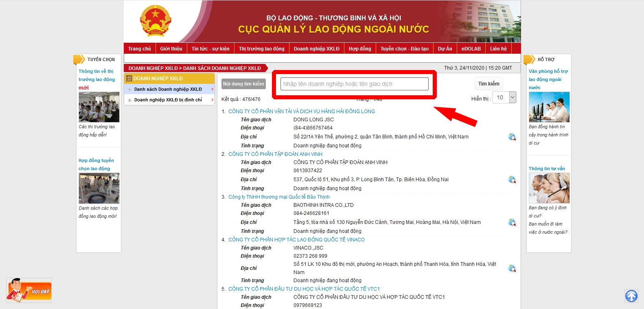
Task: Open Tin tức - sự kiện menu
Action: tap(210, 48)
